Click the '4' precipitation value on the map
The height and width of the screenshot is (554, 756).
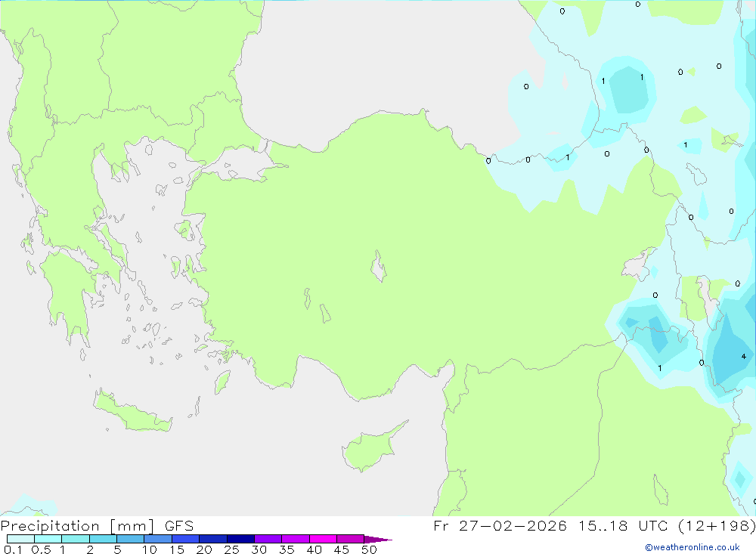(x=743, y=356)
